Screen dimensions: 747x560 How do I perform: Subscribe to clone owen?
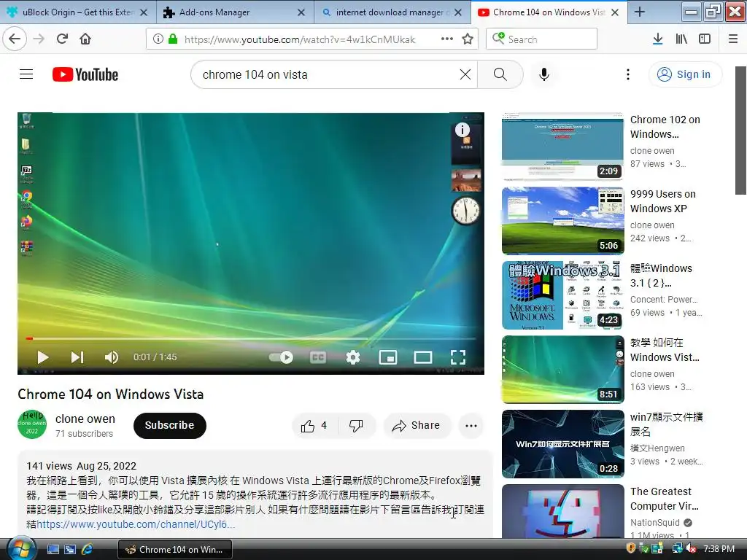tap(169, 425)
